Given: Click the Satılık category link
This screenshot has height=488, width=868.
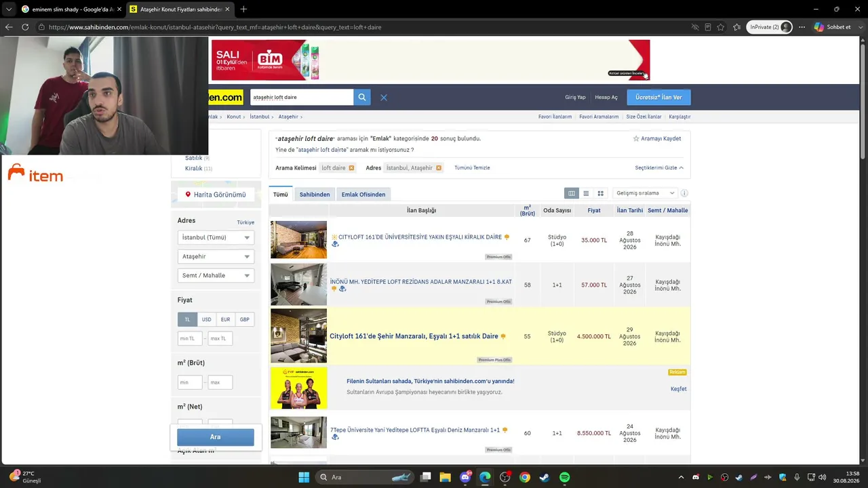Looking at the screenshot, I should click(193, 158).
